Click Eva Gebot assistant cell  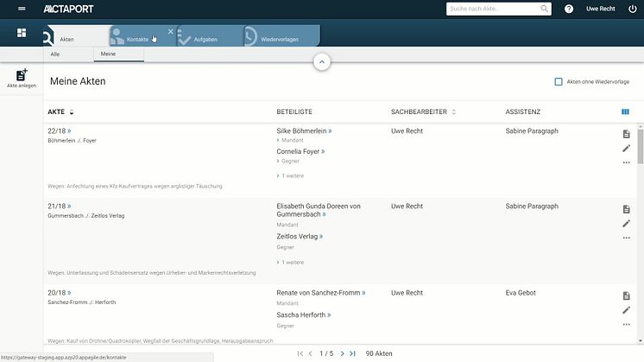(x=521, y=293)
